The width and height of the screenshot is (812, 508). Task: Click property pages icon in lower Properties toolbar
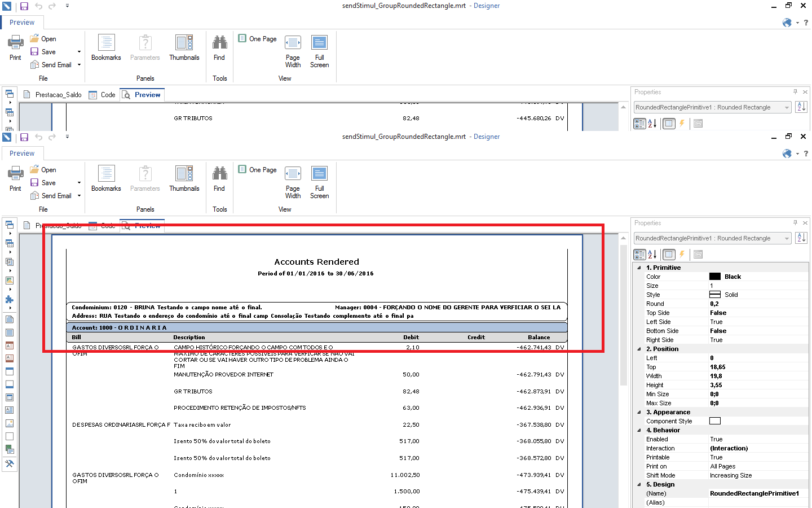pos(698,255)
